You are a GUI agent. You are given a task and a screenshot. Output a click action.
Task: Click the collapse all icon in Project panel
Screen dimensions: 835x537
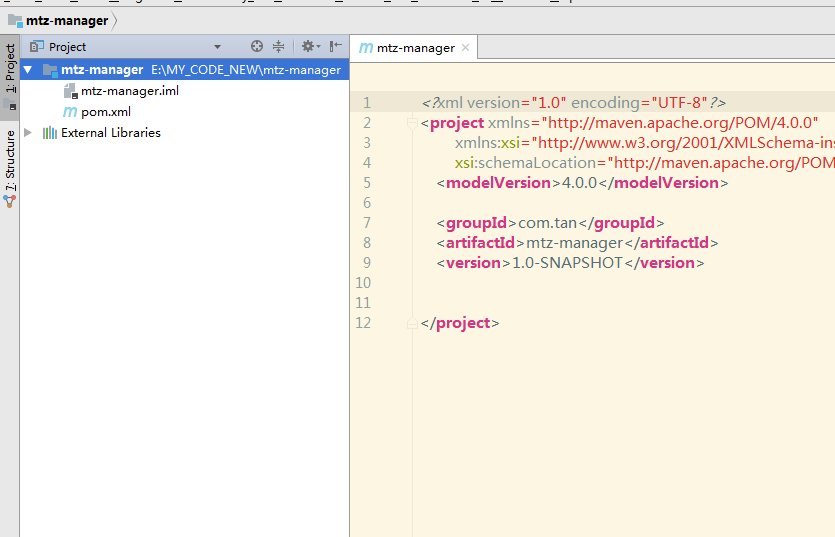[x=278, y=46]
